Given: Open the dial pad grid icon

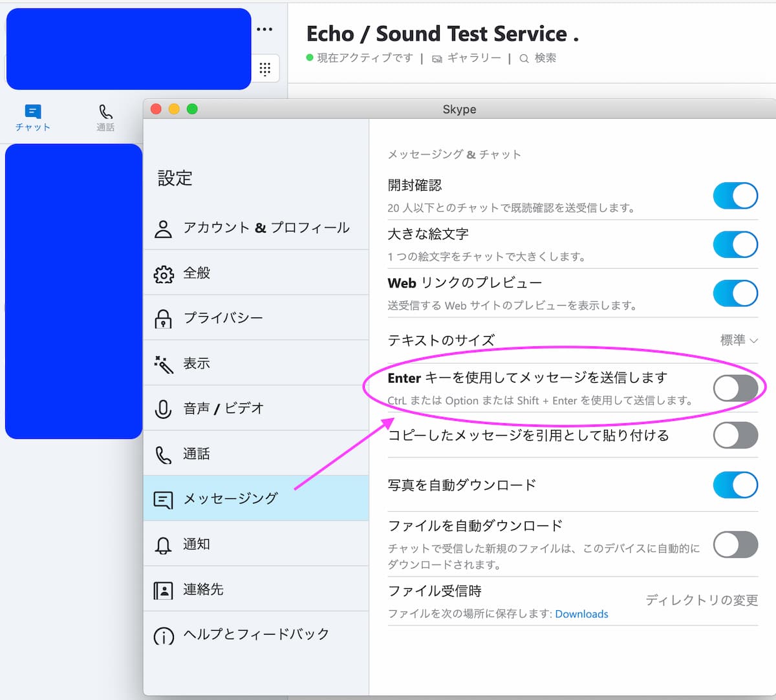Looking at the screenshot, I should click(x=265, y=69).
